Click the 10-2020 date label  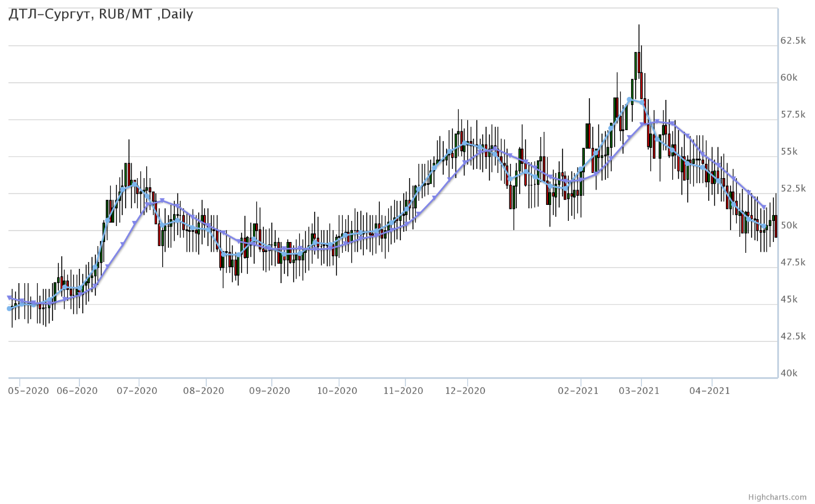[x=337, y=391]
